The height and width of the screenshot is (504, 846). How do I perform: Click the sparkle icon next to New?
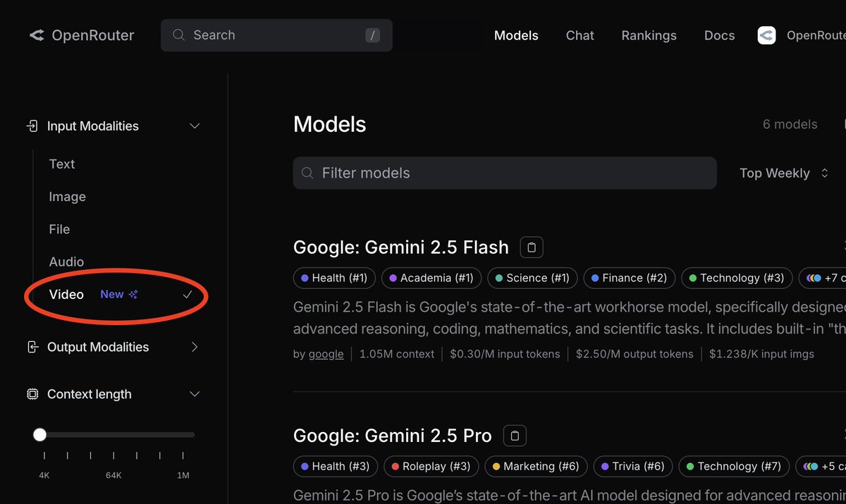[x=133, y=295]
